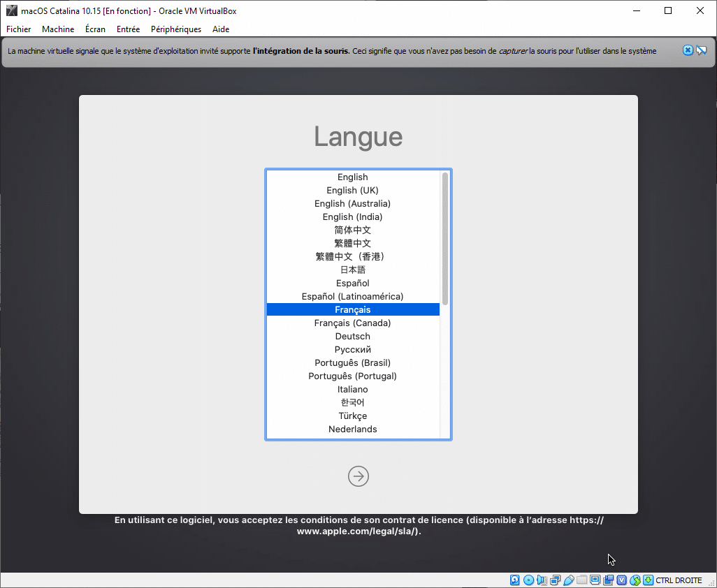Select Español without a region suffix
The height and width of the screenshot is (588, 717).
click(x=352, y=283)
